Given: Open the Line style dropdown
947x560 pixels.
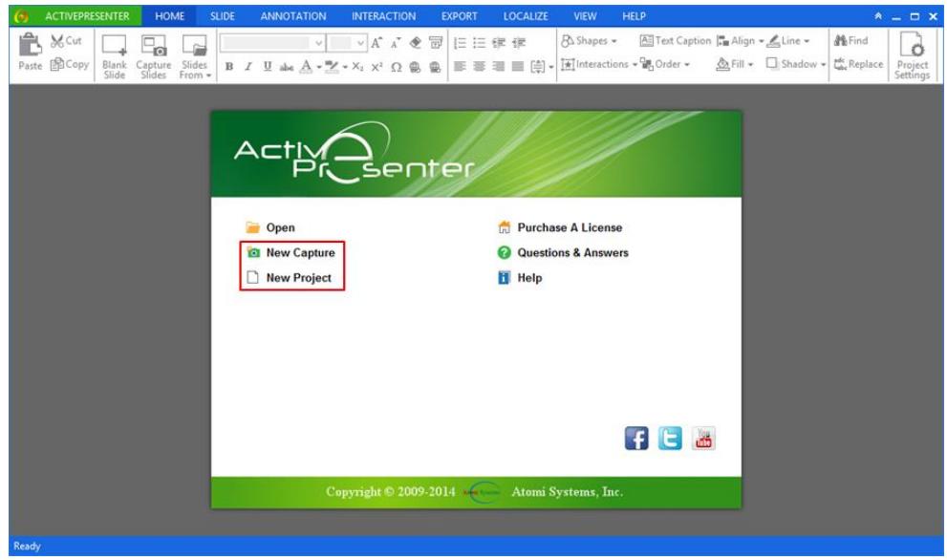Looking at the screenshot, I should [x=788, y=40].
